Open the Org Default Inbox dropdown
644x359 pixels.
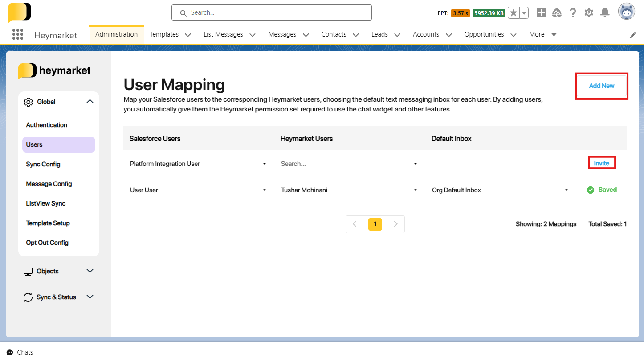tap(501, 190)
